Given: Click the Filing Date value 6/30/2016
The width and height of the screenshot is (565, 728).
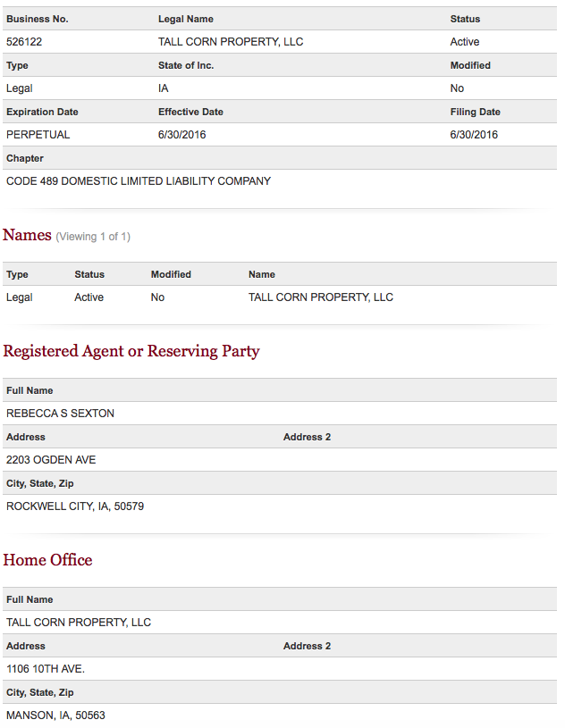Looking at the screenshot, I should [x=474, y=135].
